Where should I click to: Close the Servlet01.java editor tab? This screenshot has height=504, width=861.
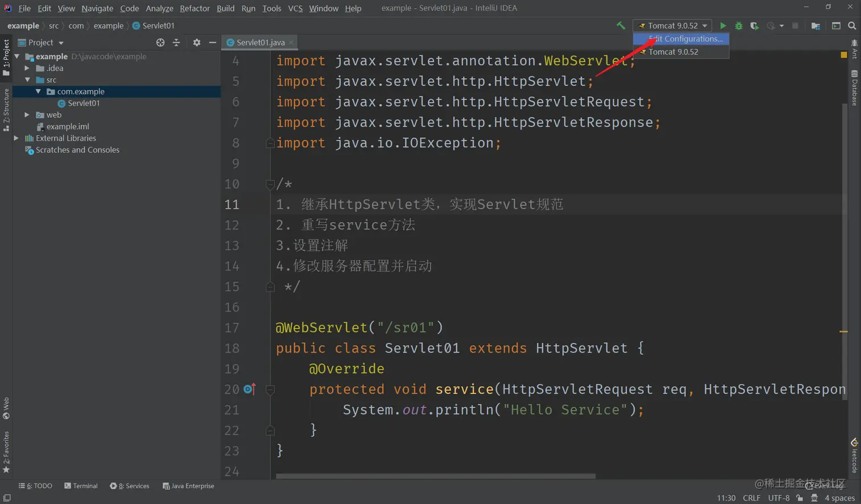(x=291, y=42)
